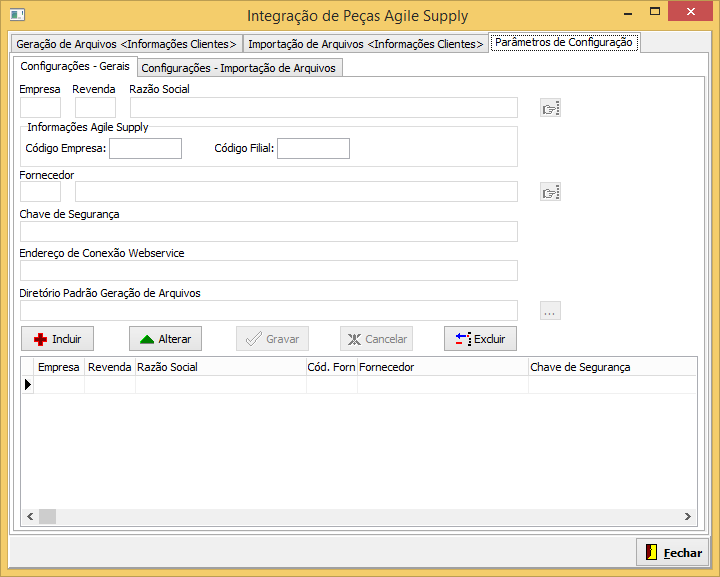Click the Gravar button
This screenshot has width=720, height=577.
(272, 339)
